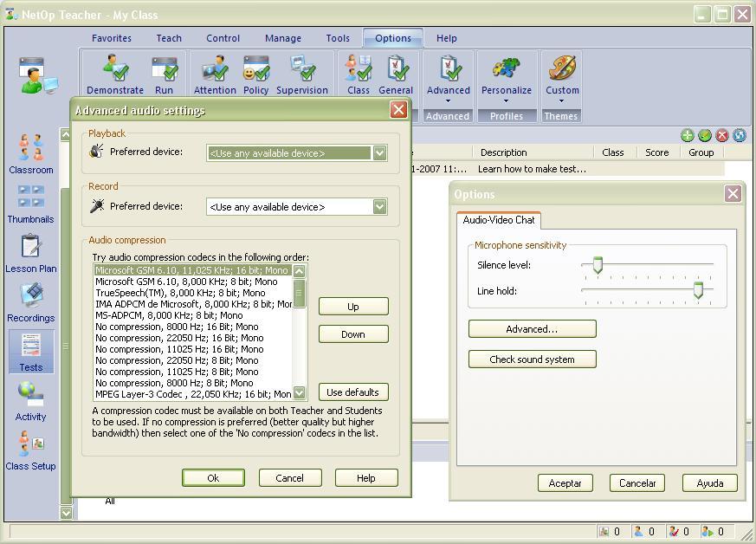
Task: Open the Control ribbon tab
Action: pos(223,38)
